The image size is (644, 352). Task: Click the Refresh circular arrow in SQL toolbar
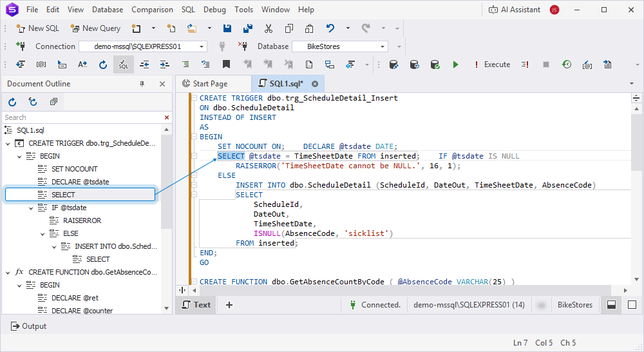click(102, 64)
